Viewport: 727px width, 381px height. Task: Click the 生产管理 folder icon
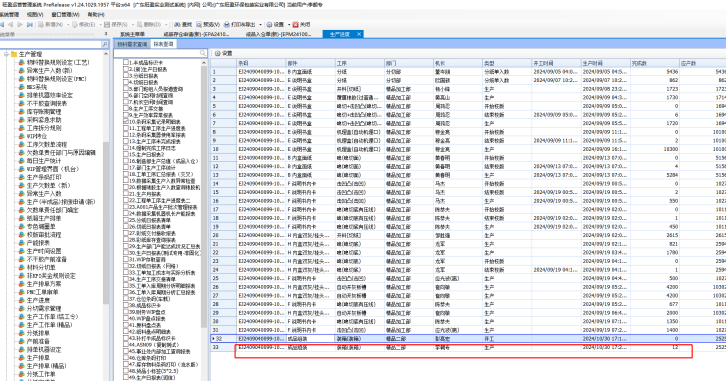tap(13, 54)
